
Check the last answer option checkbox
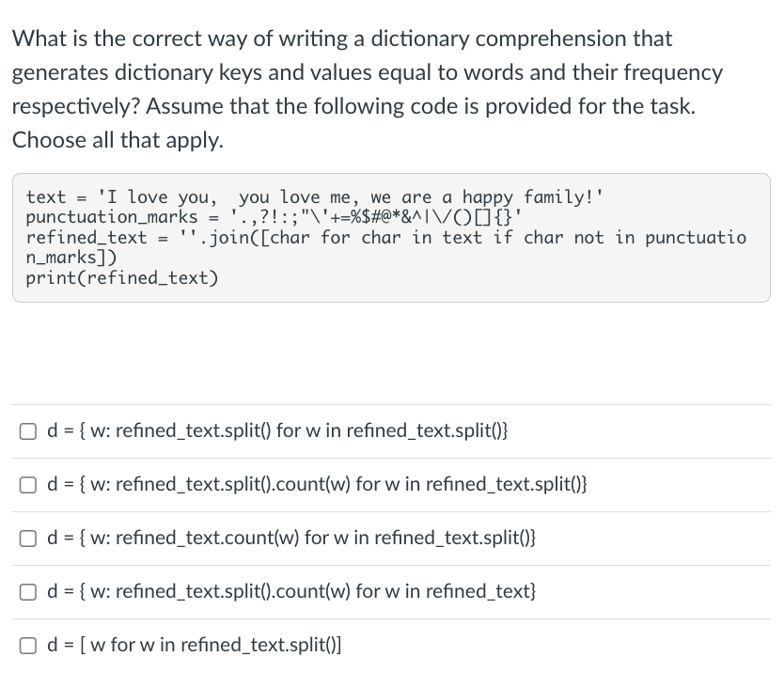pos(28,645)
